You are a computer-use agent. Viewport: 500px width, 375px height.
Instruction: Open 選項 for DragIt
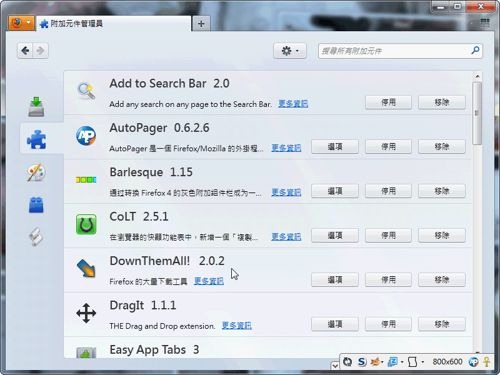click(x=335, y=324)
